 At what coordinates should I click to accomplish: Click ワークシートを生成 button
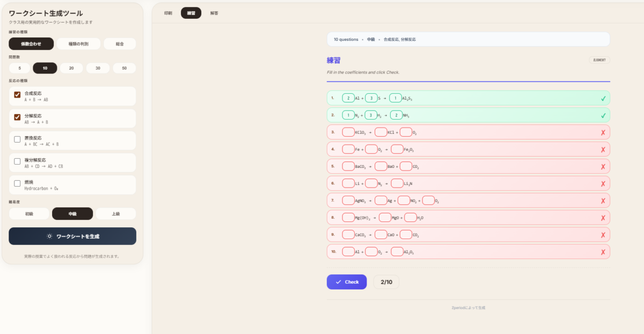point(72,236)
